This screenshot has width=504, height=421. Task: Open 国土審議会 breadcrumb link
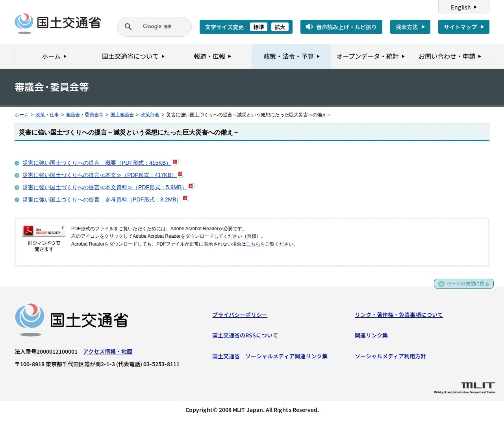(x=122, y=115)
